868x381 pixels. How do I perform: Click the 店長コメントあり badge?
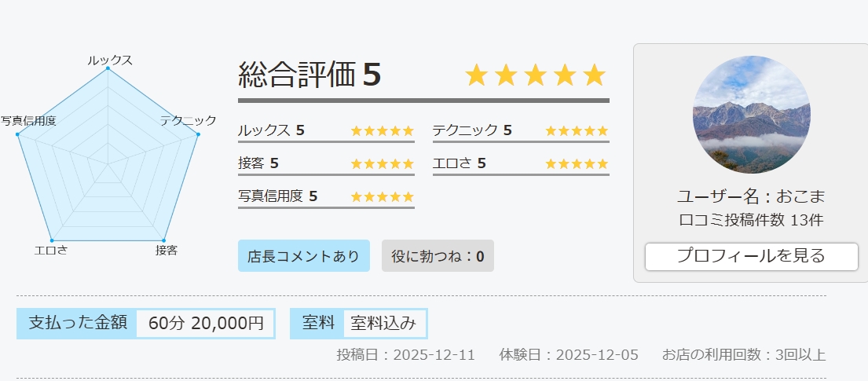[x=303, y=256]
